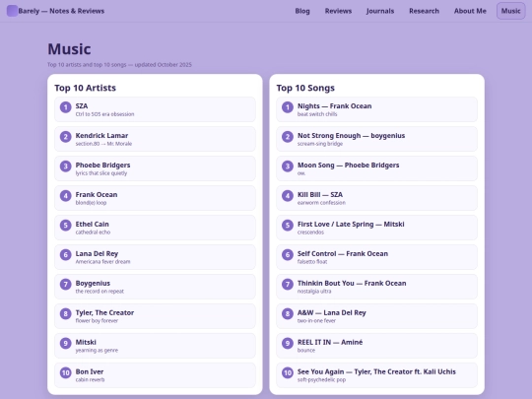
Task: Click the Top 10 Songs heading
Action: [x=305, y=88]
